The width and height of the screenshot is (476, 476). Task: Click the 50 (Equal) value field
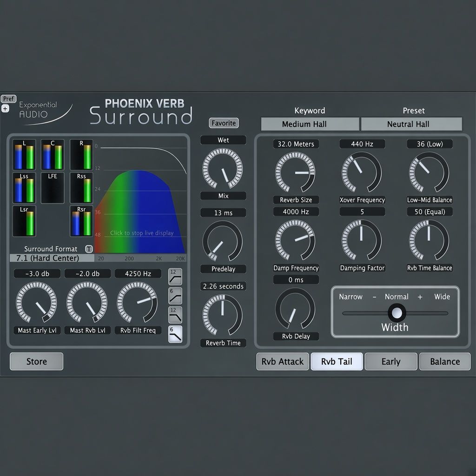pos(430,212)
